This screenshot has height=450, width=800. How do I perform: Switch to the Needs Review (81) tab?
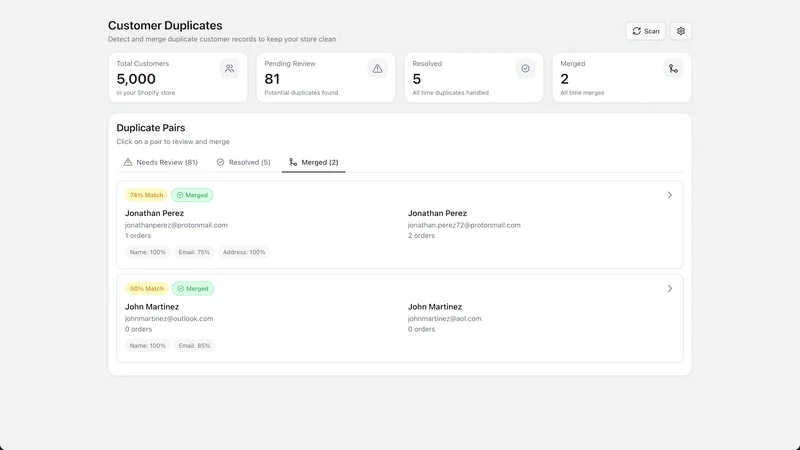(161, 162)
